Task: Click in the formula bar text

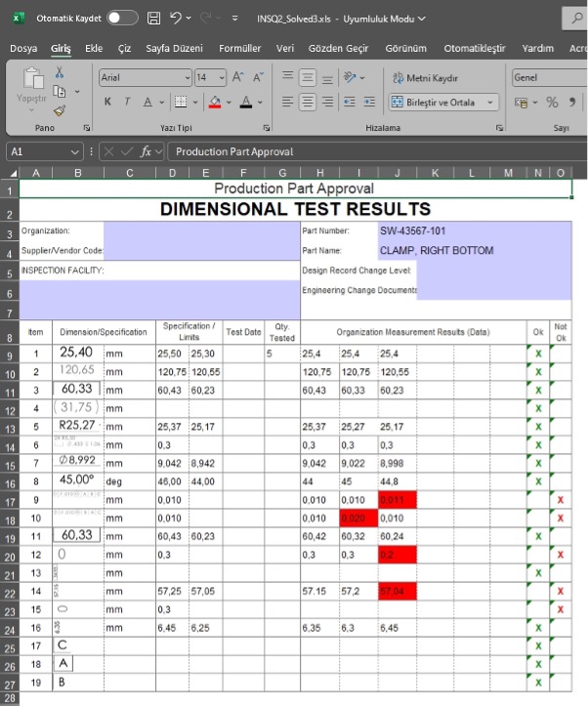Action: click(234, 151)
